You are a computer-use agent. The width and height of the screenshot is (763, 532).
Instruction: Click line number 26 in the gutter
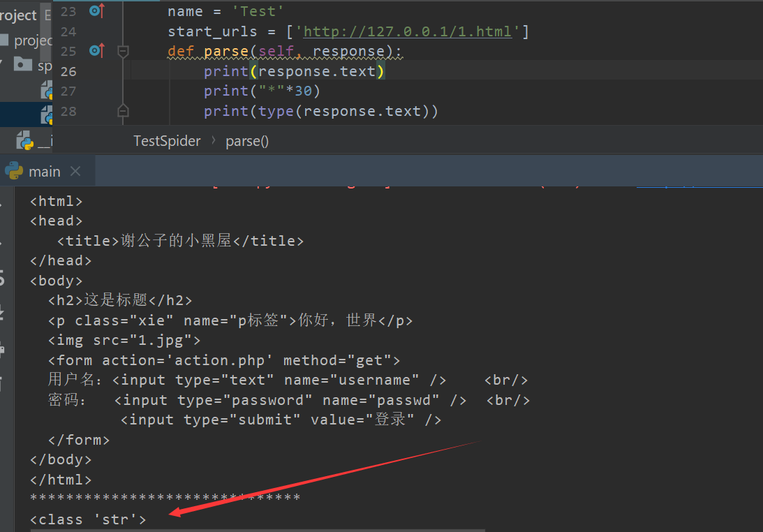68,71
